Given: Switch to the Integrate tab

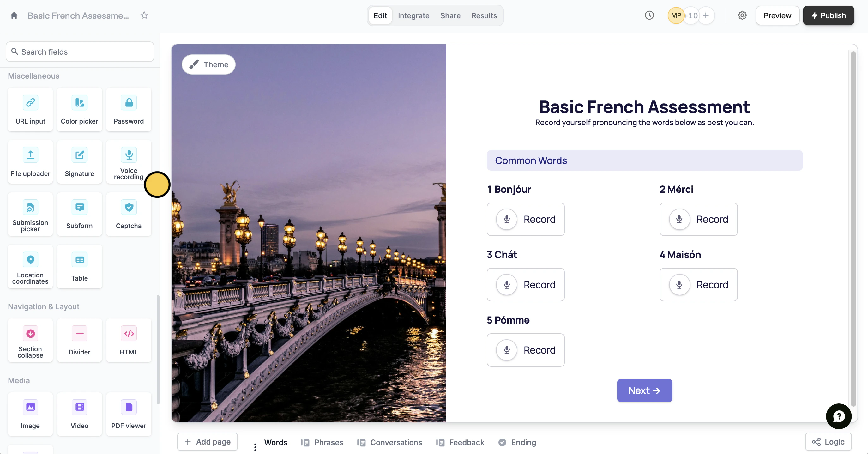Looking at the screenshot, I should 413,15.
